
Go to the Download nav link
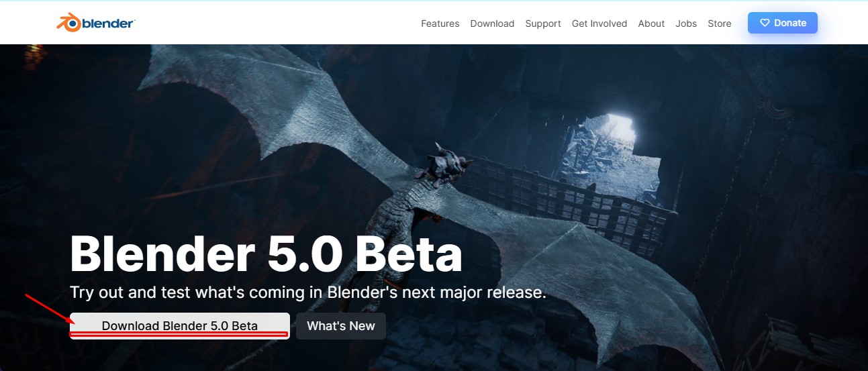pyautogui.click(x=492, y=23)
